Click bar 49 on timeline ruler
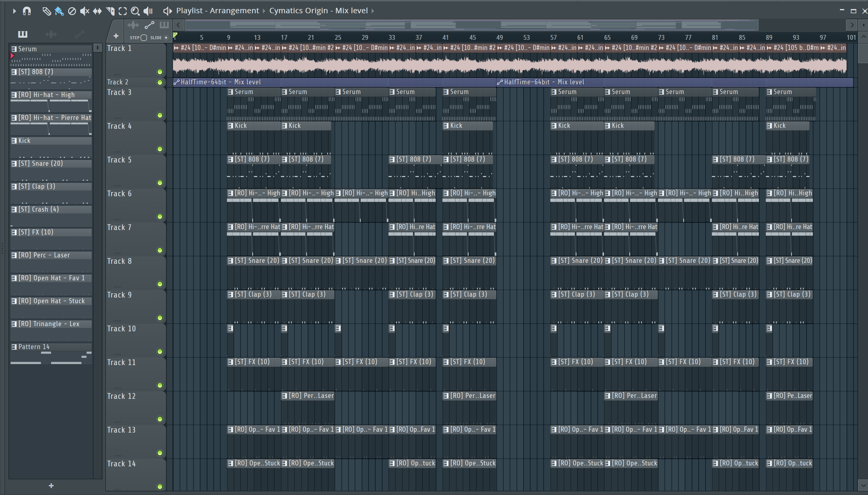Screen dimensions: 868x495 pyautogui.click(x=499, y=37)
